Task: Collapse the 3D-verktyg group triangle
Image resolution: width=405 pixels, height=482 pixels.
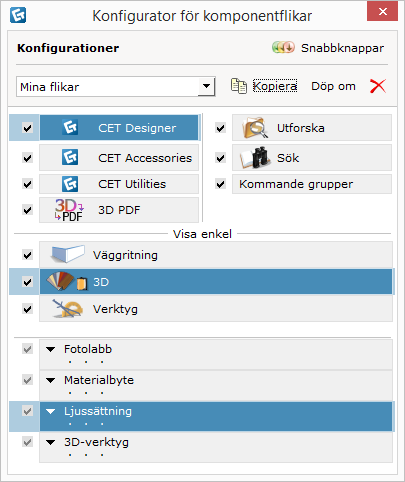Action: pyautogui.click(x=51, y=443)
